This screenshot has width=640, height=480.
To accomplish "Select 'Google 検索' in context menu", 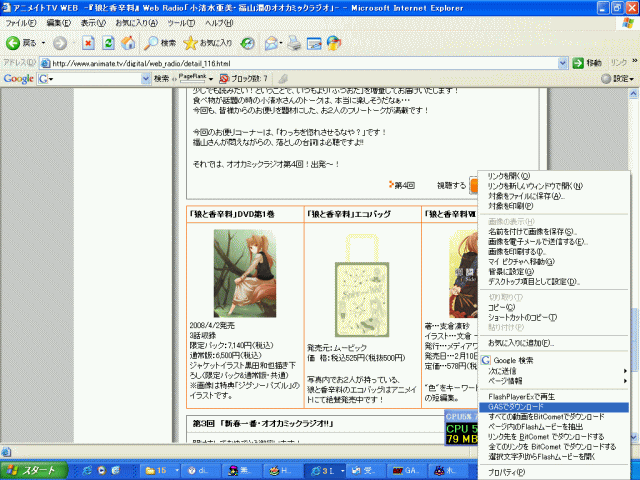I will (553, 360).
